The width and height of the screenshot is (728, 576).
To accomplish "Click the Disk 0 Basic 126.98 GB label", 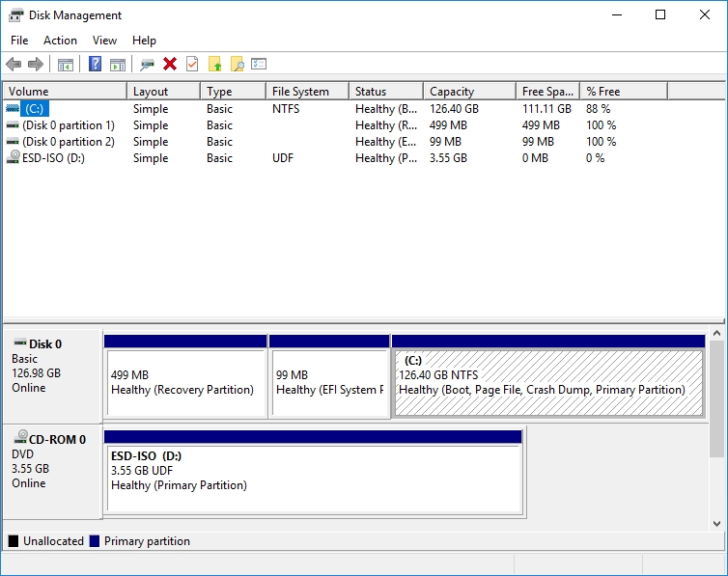I will click(x=52, y=376).
